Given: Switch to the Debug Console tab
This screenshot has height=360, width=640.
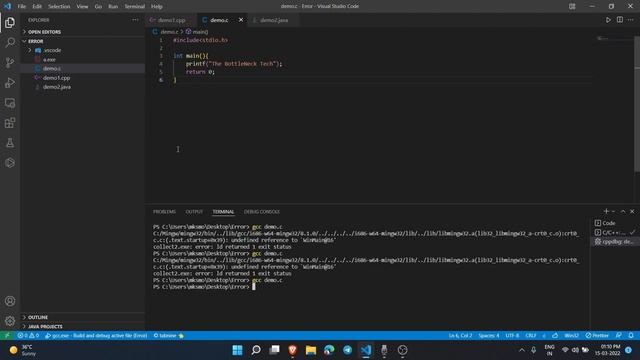Looking at the screenshot, I should 262,212.
